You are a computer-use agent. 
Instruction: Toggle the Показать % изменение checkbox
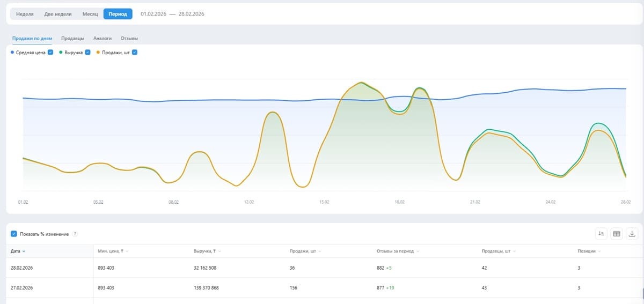coord(14,234)
